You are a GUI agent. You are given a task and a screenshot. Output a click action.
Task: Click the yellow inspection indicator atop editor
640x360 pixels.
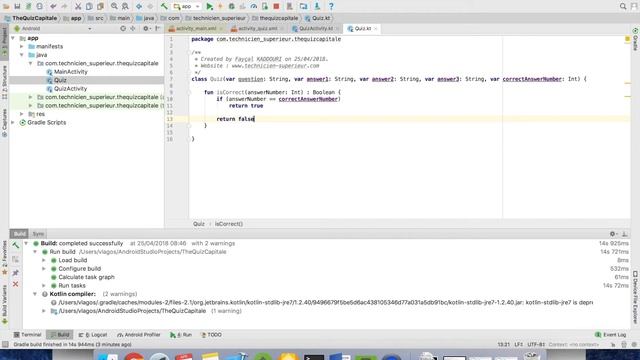(x=627, y=39)
